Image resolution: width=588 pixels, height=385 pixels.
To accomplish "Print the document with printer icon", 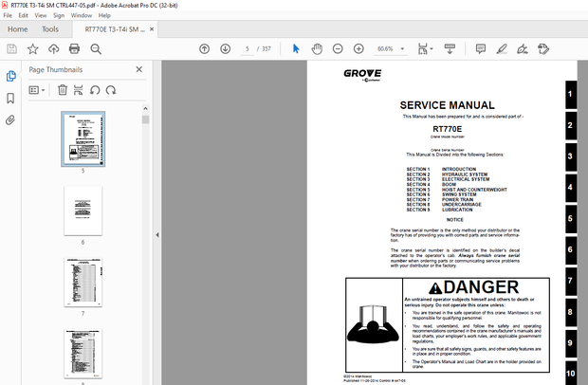I will click(x=74, y=48).
